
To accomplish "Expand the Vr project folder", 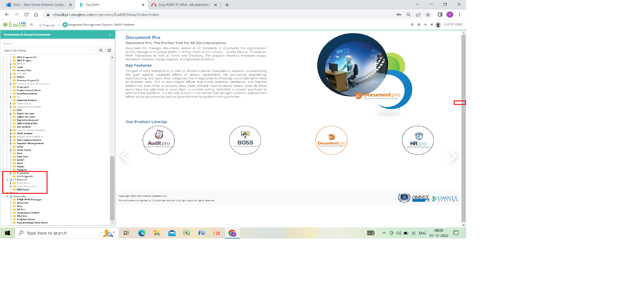I will pos(11,173).
